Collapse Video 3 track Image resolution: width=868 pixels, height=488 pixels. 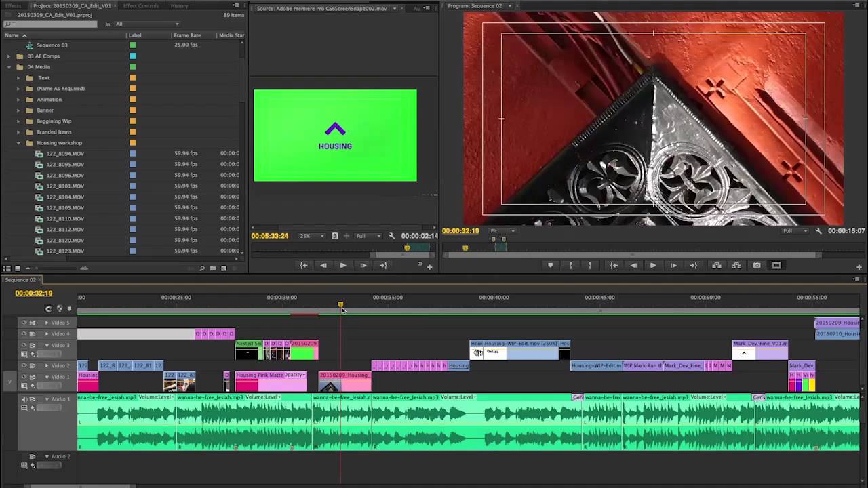(x=47, y=345)
